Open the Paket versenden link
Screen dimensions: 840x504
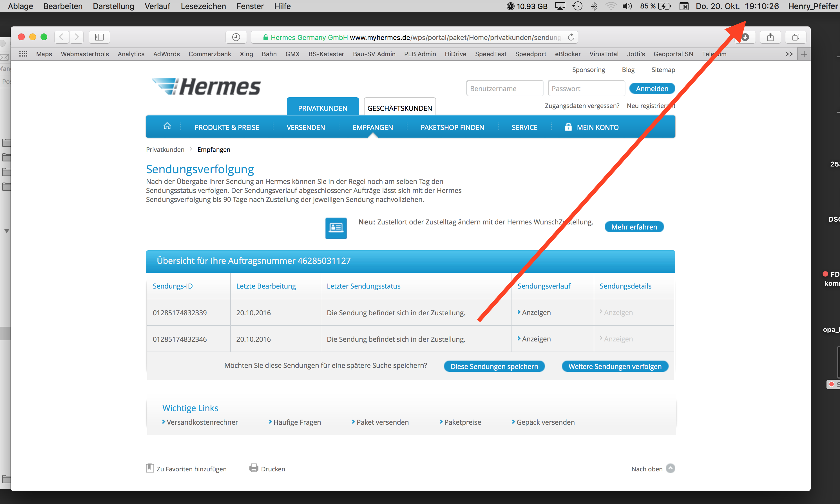tap(380, 422)
